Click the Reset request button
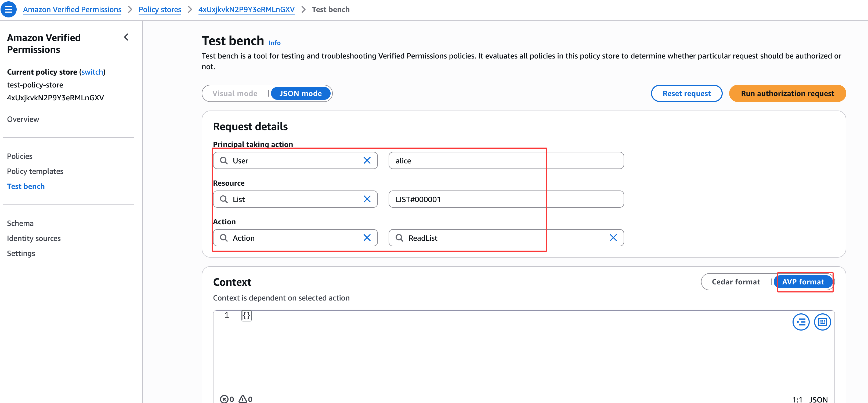 pos(686,94)
